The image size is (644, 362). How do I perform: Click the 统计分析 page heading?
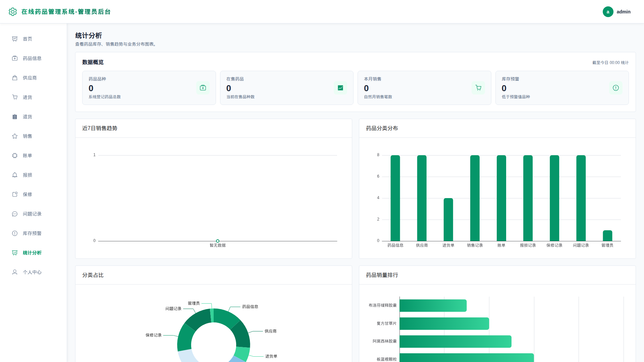89,36
